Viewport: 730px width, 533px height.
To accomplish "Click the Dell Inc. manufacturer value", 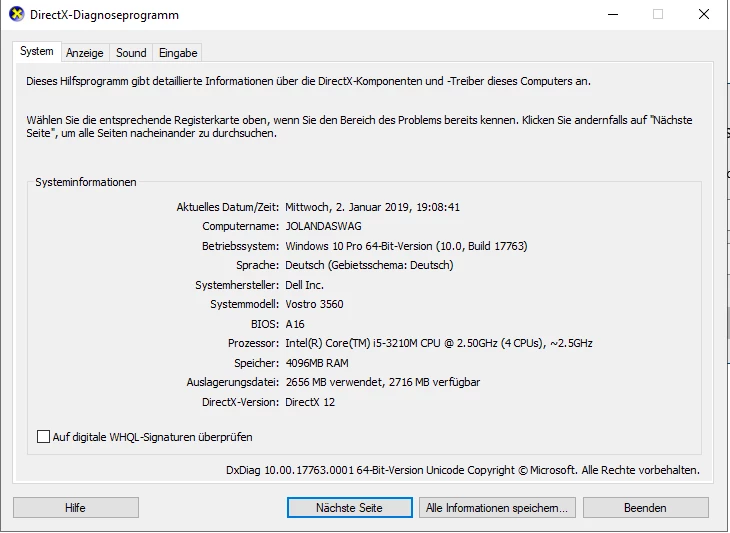I will pos(304,285).
